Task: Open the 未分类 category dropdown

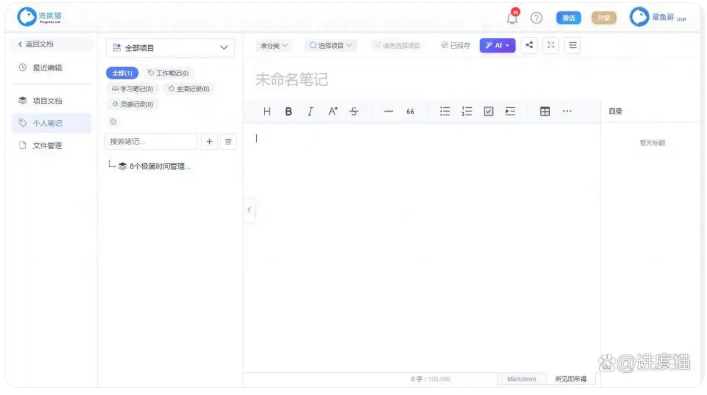Action: coord(274,46)
